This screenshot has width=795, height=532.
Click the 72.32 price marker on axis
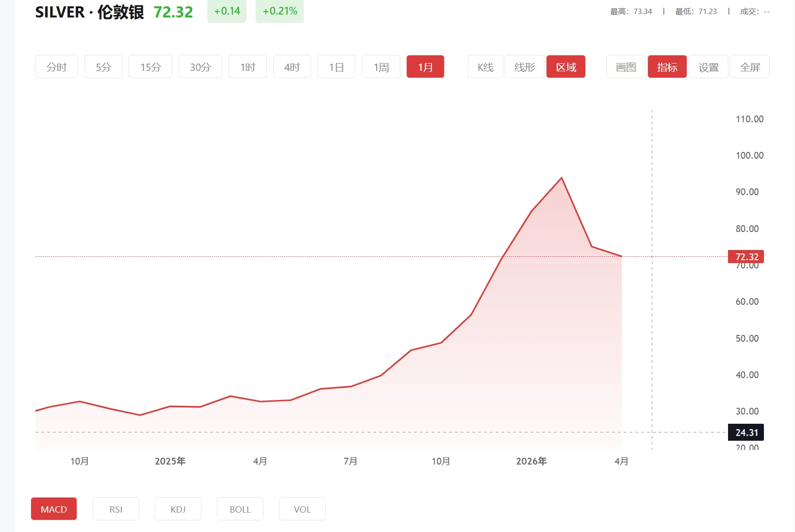[x=746, y=256]
